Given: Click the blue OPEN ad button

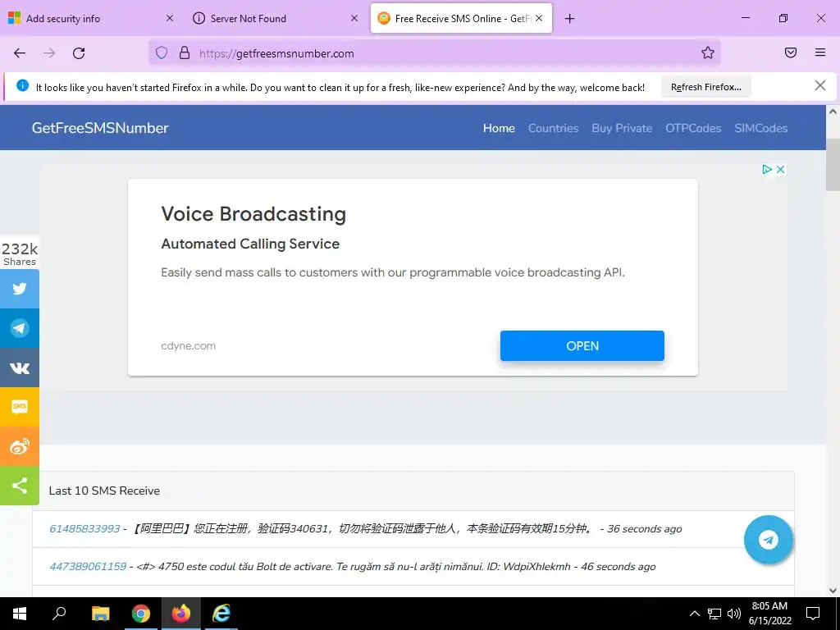Looking at the screenshot, I should 582,346.
